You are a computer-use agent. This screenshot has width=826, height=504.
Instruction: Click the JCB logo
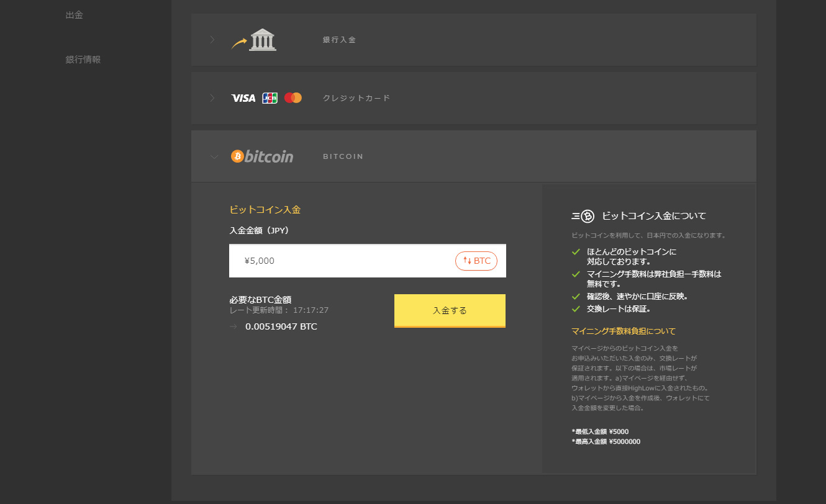click(x=270, y=98)
